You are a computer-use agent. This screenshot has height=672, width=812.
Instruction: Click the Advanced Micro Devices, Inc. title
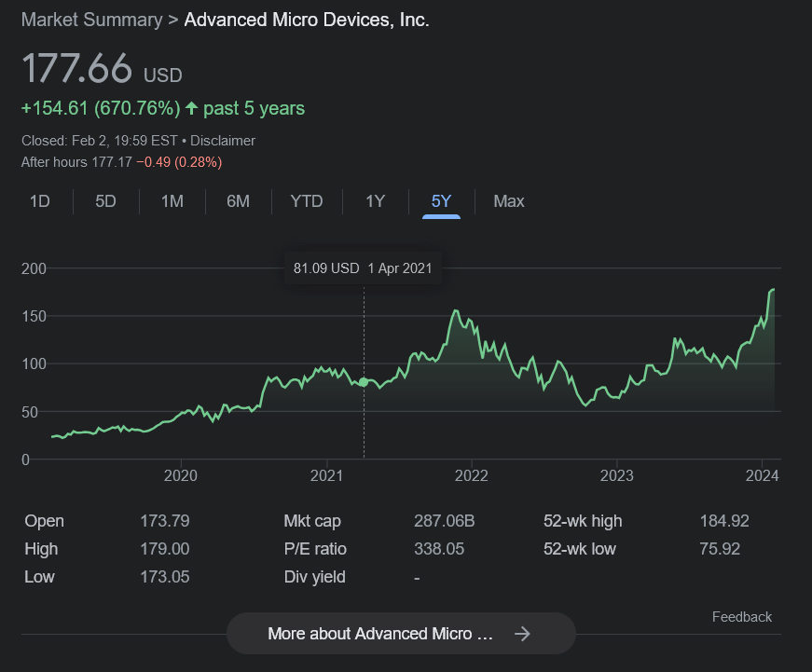pos(307,20)
